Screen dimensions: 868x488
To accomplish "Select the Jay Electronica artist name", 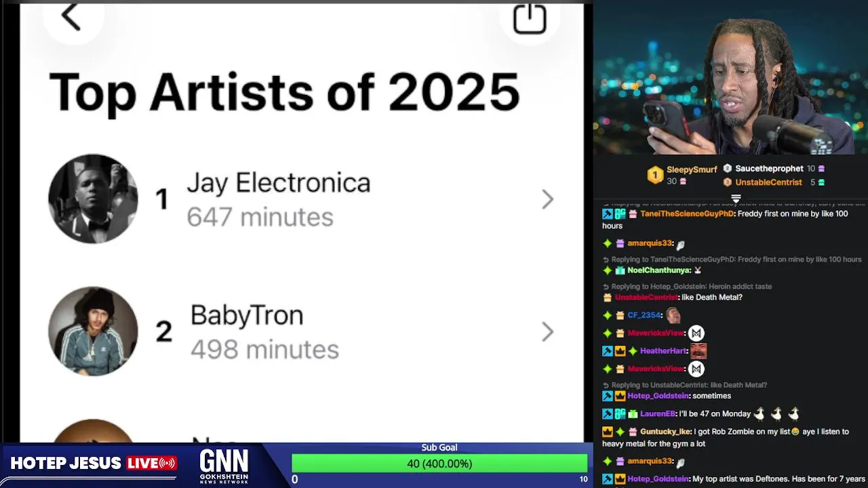I will (279, 183).
